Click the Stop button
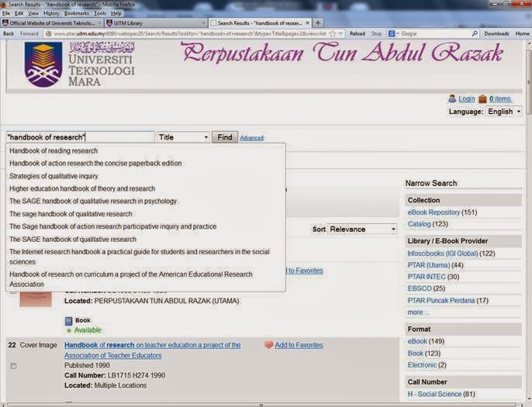532x407 pixels. pyautogui.click(x=376, y=33)
